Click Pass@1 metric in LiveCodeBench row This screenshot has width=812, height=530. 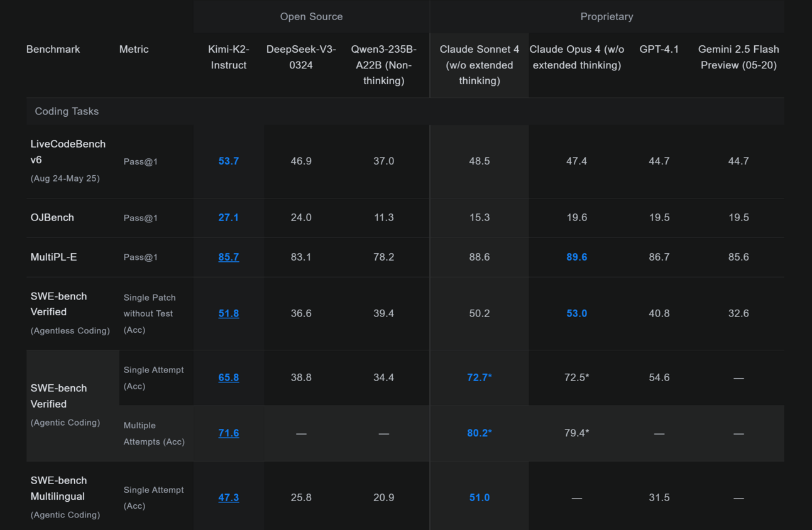coord(141,161)
